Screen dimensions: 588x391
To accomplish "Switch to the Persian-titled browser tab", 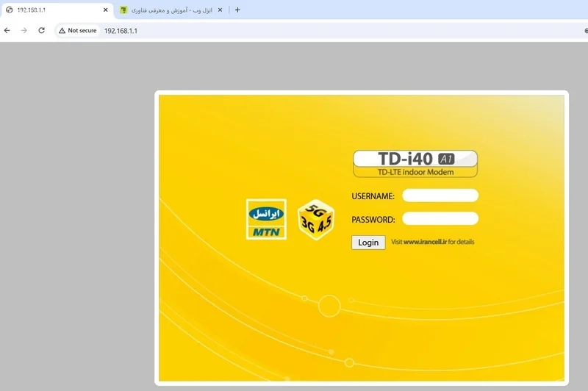I will (171, 10).
